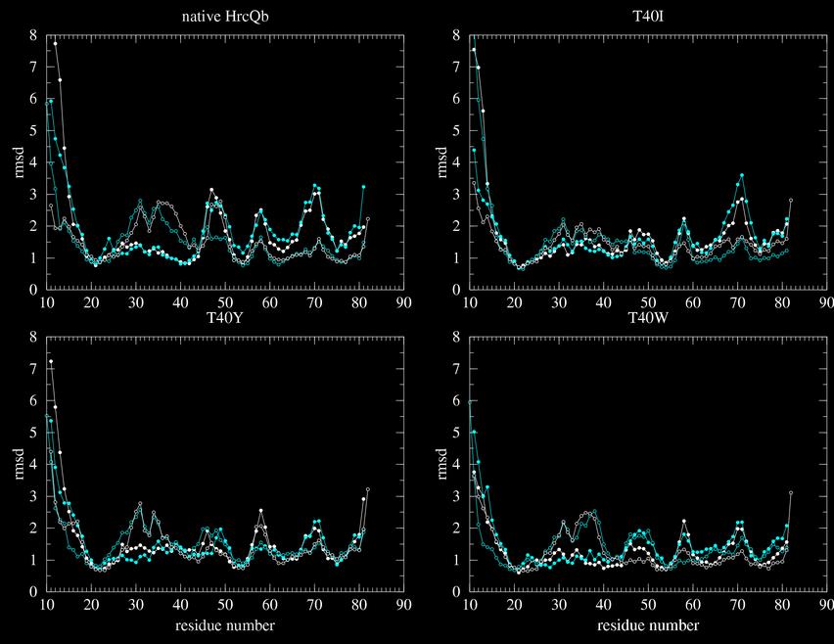This screenshot has height=644, width=834.
Task: Click the 'native HrcQb' plot title
Action: [224, 17]
